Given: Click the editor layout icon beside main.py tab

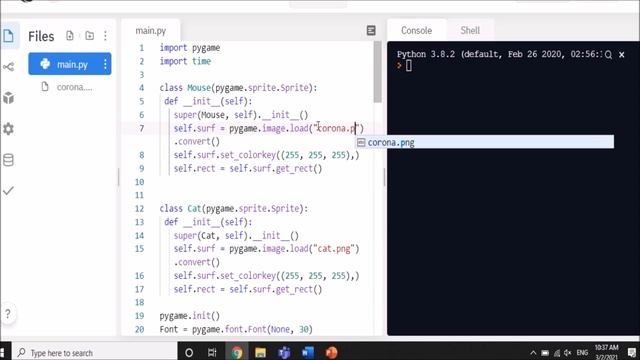Looking at the screenshot, I should click(x=371, y=31).
